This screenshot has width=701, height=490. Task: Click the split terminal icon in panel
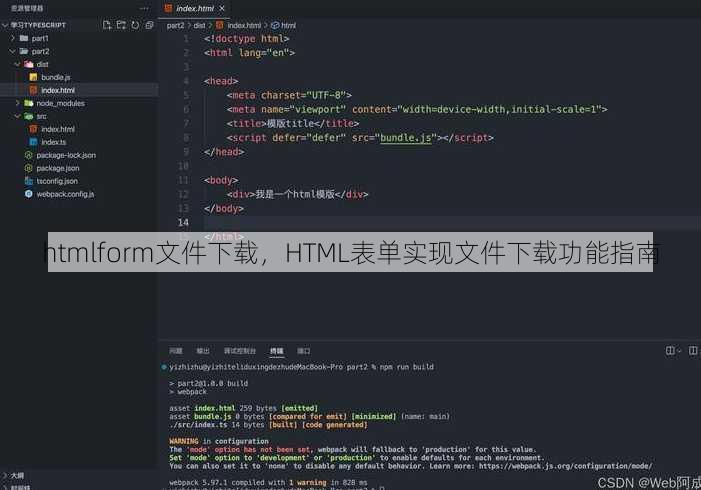click(x=670, y=351)
